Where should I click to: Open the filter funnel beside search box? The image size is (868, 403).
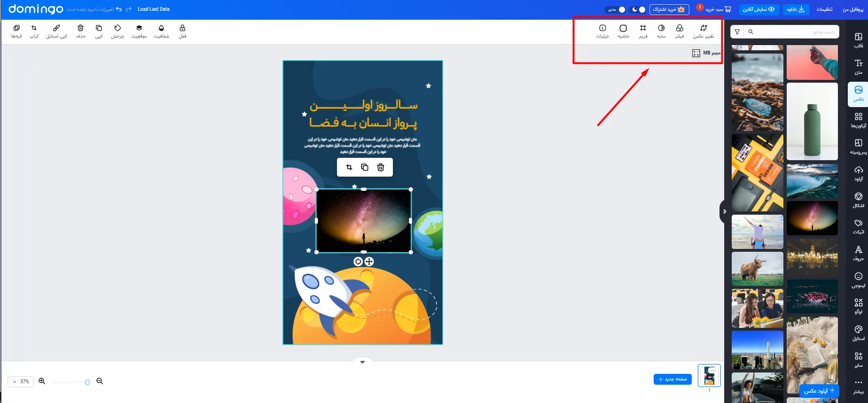click(737, 32)
